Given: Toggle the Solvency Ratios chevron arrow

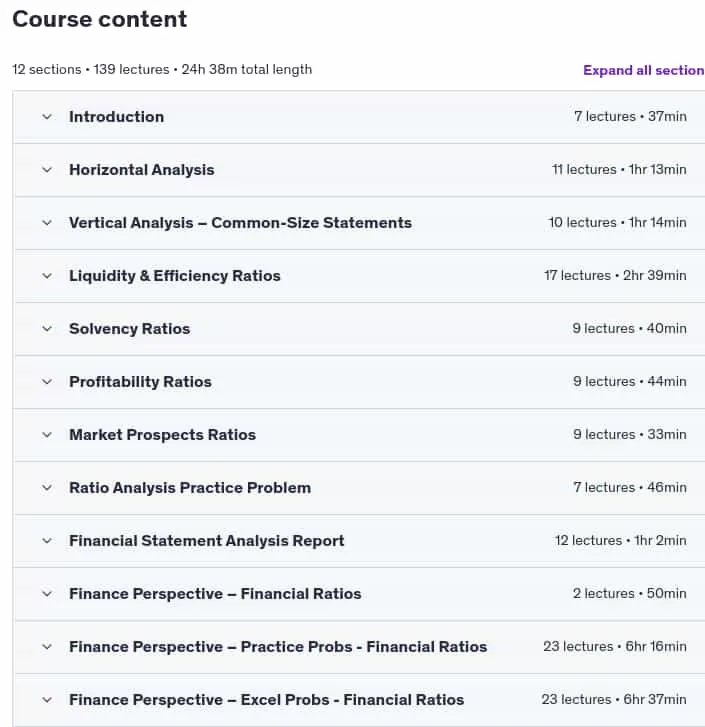Looking at the screenshot, I should pyautogui.click(x=47, y=329).
